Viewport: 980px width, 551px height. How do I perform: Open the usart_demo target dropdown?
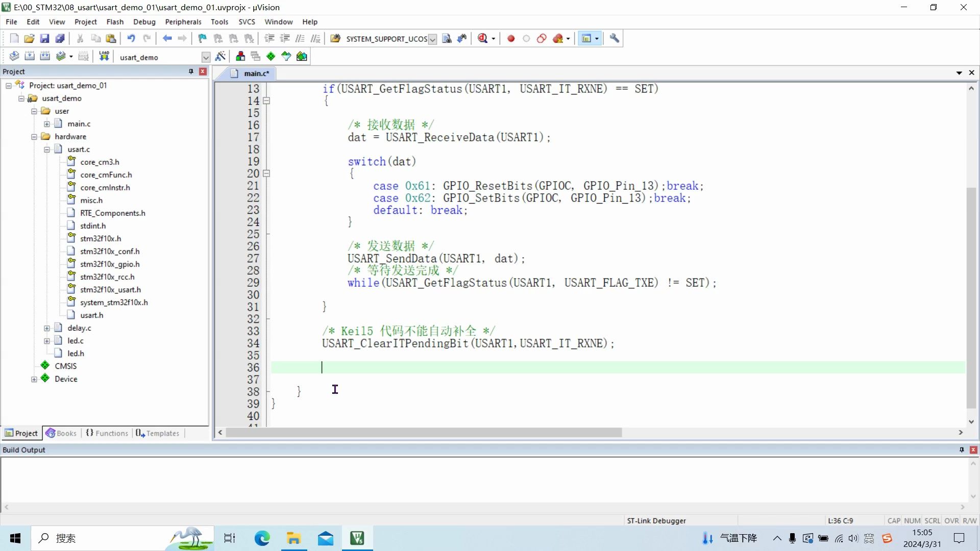[206, 57]
